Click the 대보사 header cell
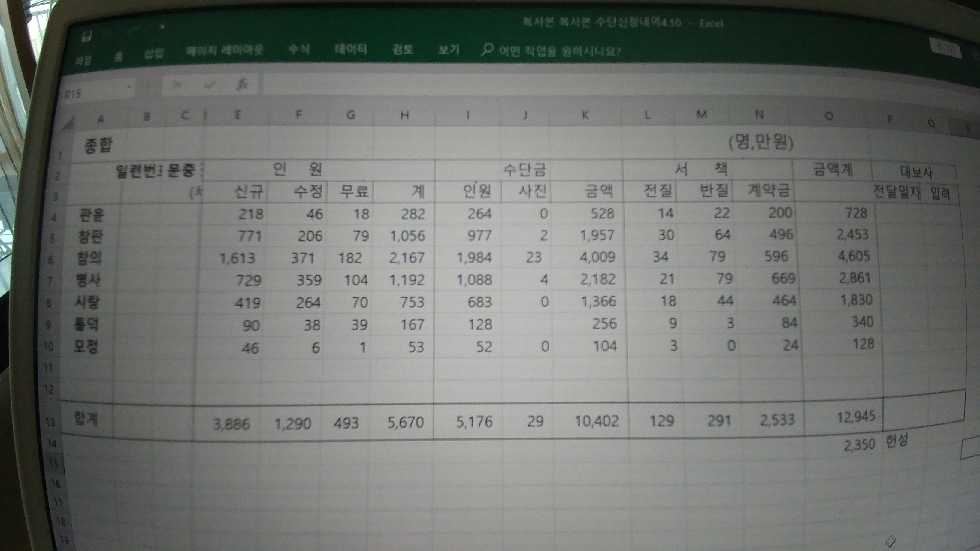This screenshot has width=980, height=551. 916,173
